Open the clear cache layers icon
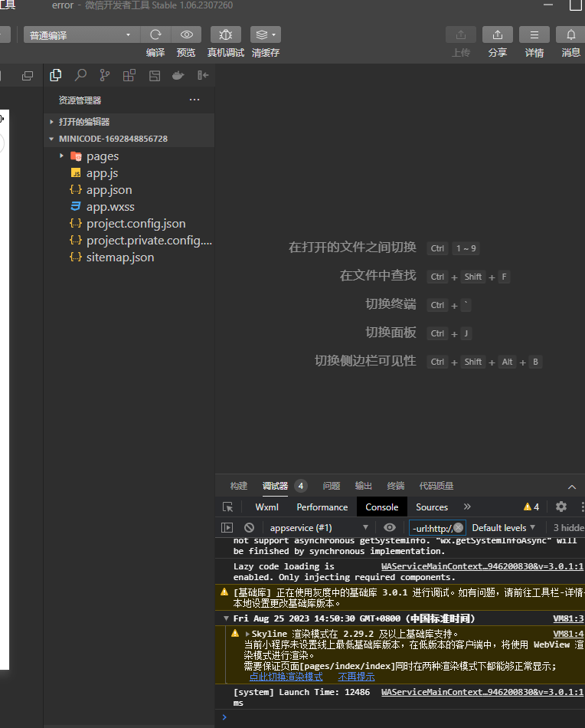The height and width of the screenshot is (728, 585). point(266,34)
